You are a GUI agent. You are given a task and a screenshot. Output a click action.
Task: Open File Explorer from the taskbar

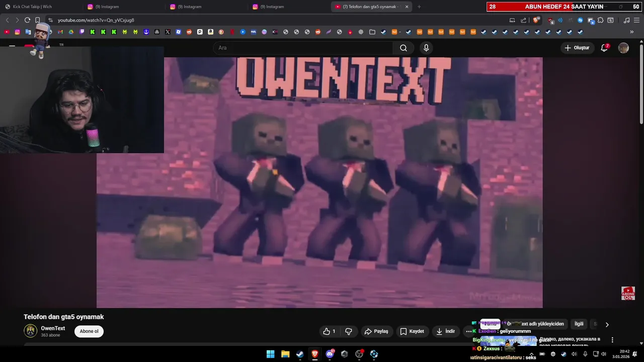[x=285, y=354]
